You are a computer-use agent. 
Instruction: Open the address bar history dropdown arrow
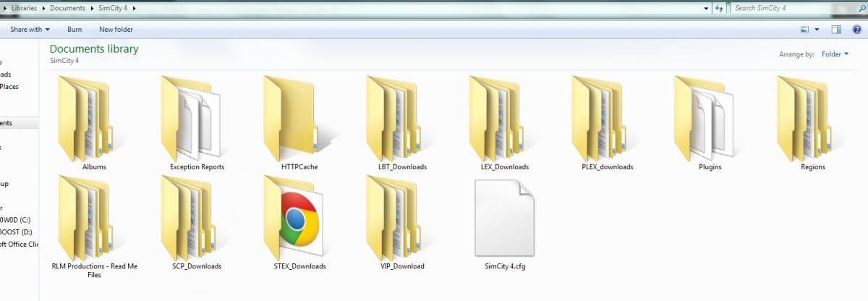tap(707, 8)
